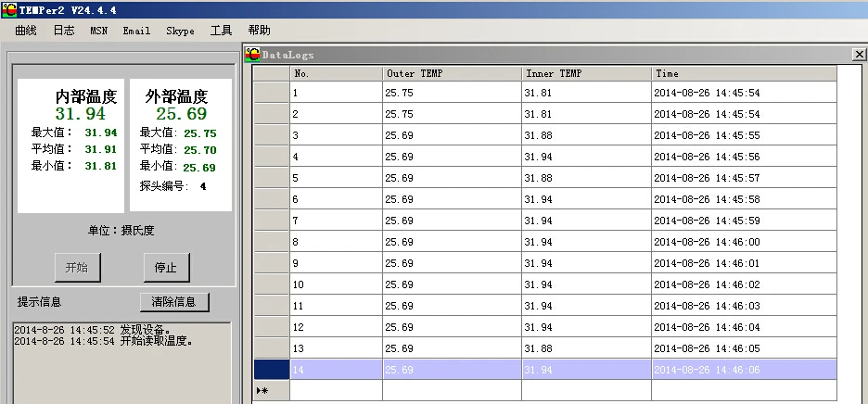Click external 平均值 value 25.70

click(199, 150)
